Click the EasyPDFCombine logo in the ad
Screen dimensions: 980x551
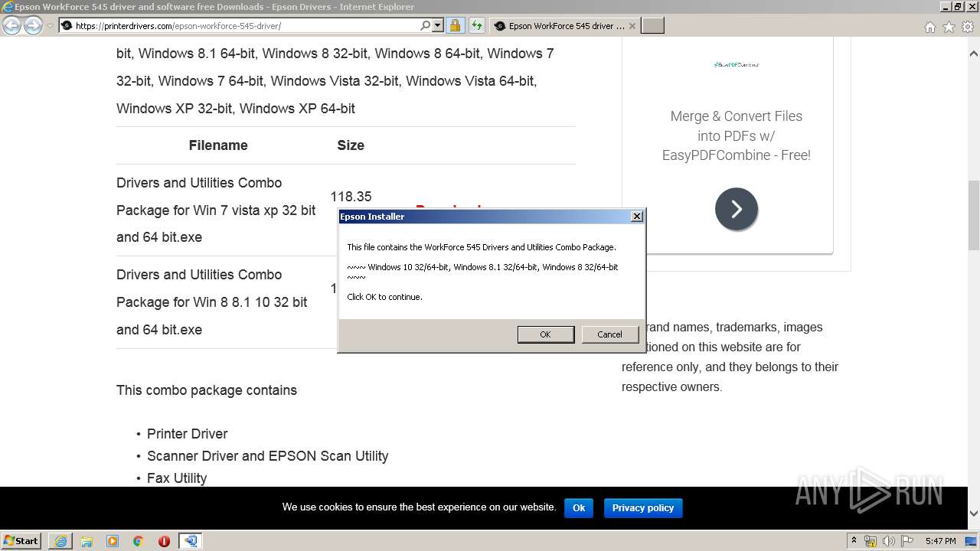tap(737, 65)
